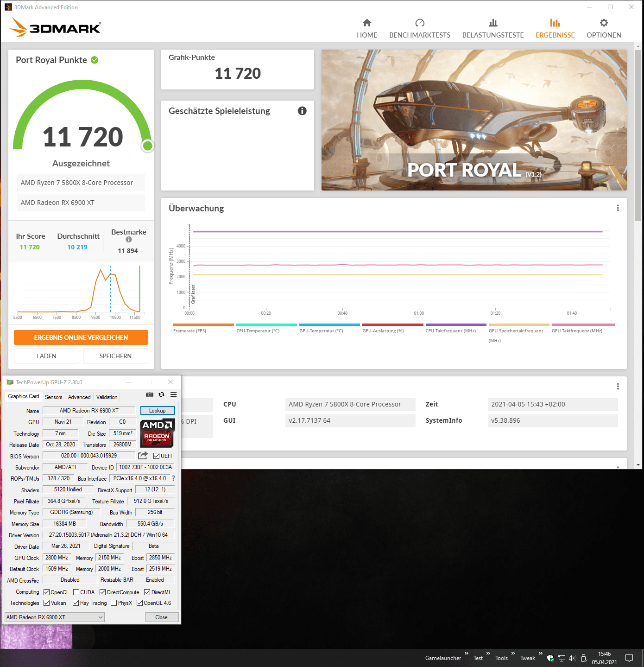Click the SPEICHERN button

tap(115, 356)
